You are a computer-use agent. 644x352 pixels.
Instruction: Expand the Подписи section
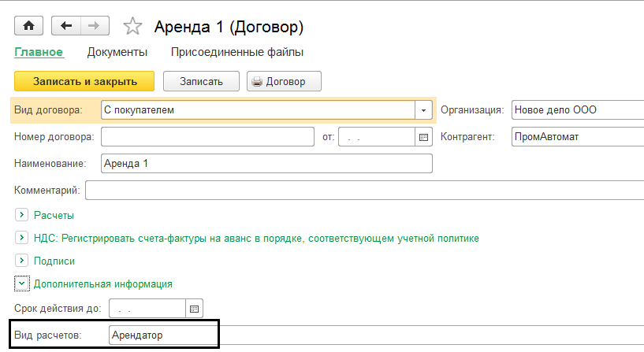click(21, 261)
